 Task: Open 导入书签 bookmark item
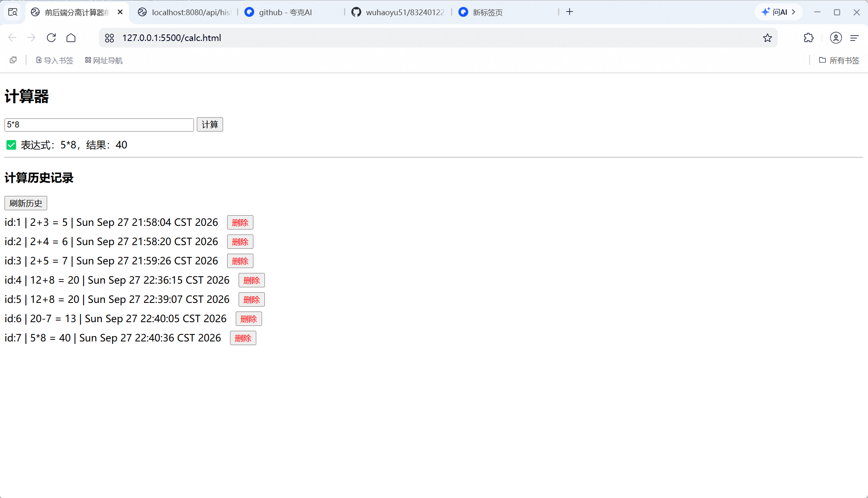55,60
